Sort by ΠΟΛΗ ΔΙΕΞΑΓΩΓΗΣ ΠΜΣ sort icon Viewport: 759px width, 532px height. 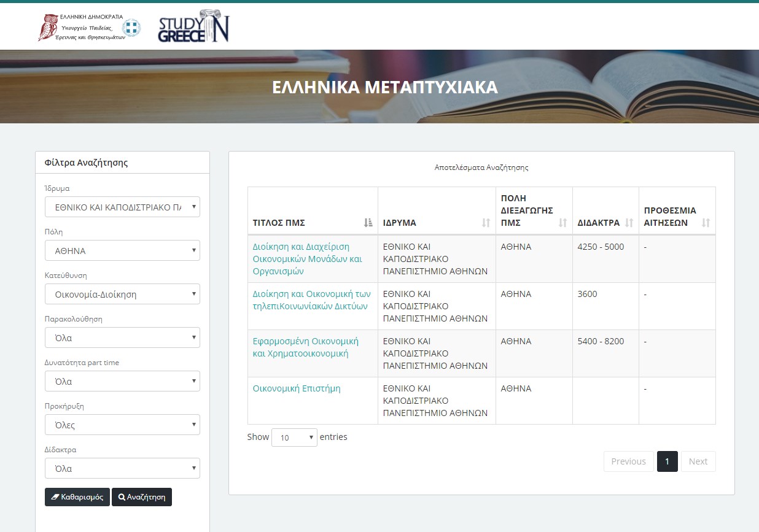(562, 223)
